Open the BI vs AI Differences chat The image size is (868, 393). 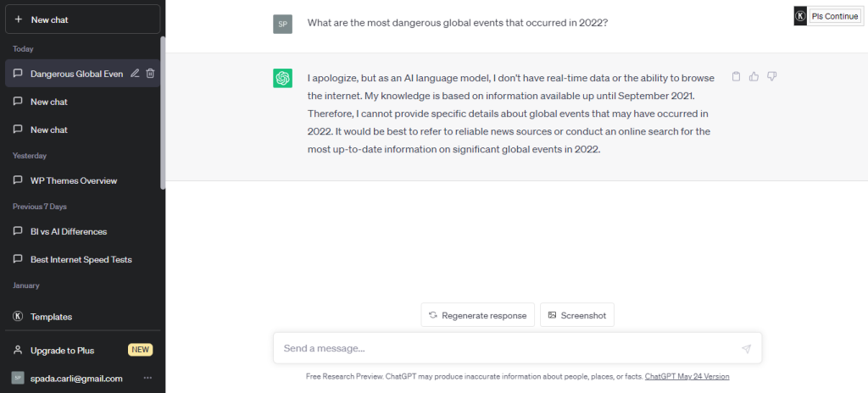coord(82,231)
